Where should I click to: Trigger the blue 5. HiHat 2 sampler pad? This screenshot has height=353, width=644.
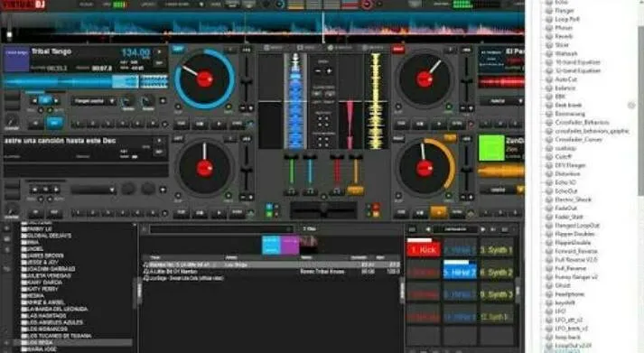pyautogui.click(x=460, y=273)
